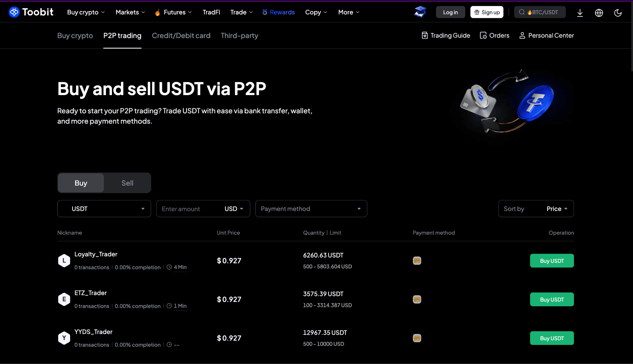Click the YYDS_Trader nickname

pos(93,332)
